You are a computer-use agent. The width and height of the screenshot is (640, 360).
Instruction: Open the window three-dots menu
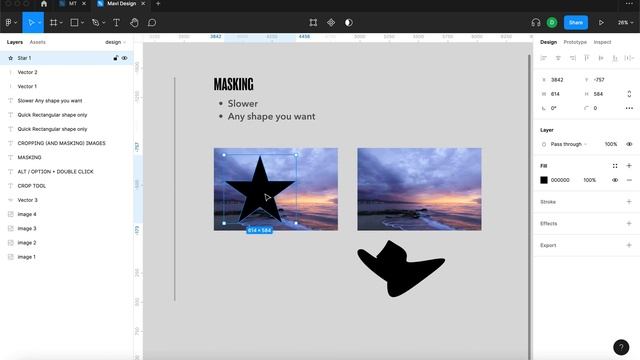(x=629, y=4)
